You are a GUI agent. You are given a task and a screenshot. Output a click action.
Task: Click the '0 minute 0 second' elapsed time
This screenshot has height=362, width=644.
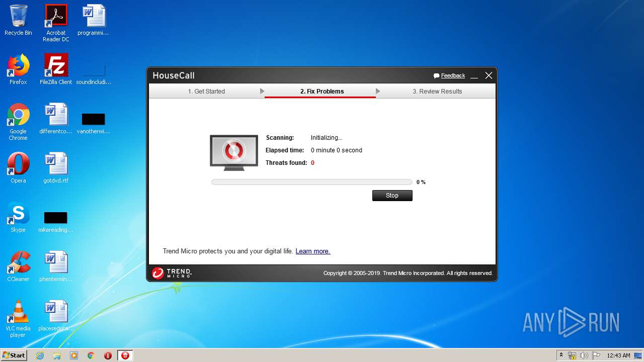[337, 150]
